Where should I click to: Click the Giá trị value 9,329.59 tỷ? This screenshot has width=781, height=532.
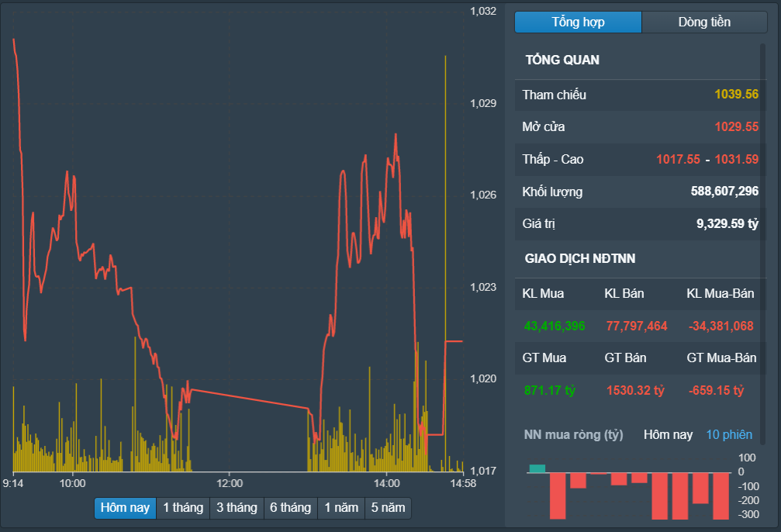pos(727,224)
